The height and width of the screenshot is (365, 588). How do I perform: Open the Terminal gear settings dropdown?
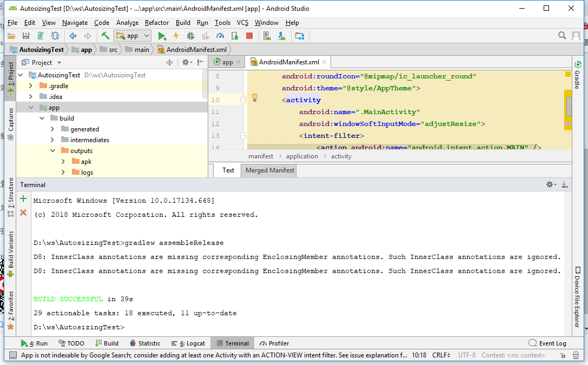[551, 184]
